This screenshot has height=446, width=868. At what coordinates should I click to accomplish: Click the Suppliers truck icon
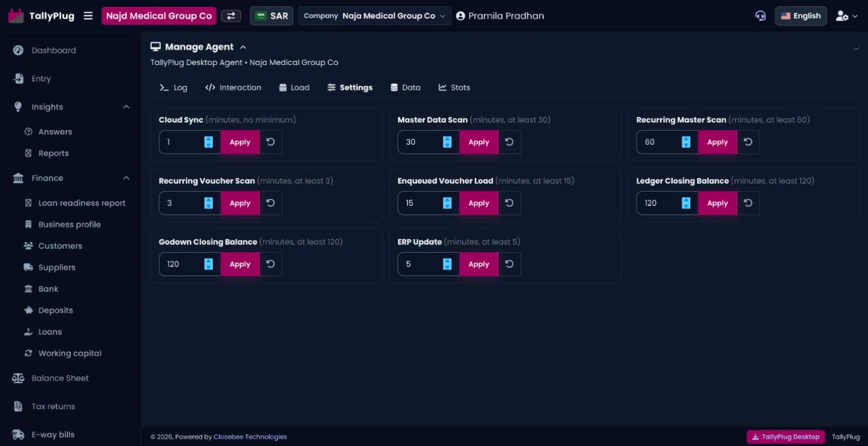point(28,267)
